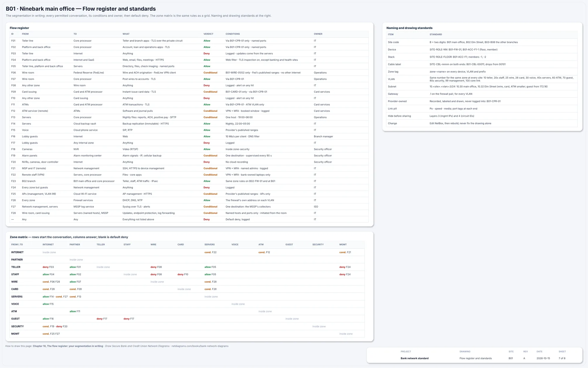Click sheet number '7 of 8'

tap(562, 358)
